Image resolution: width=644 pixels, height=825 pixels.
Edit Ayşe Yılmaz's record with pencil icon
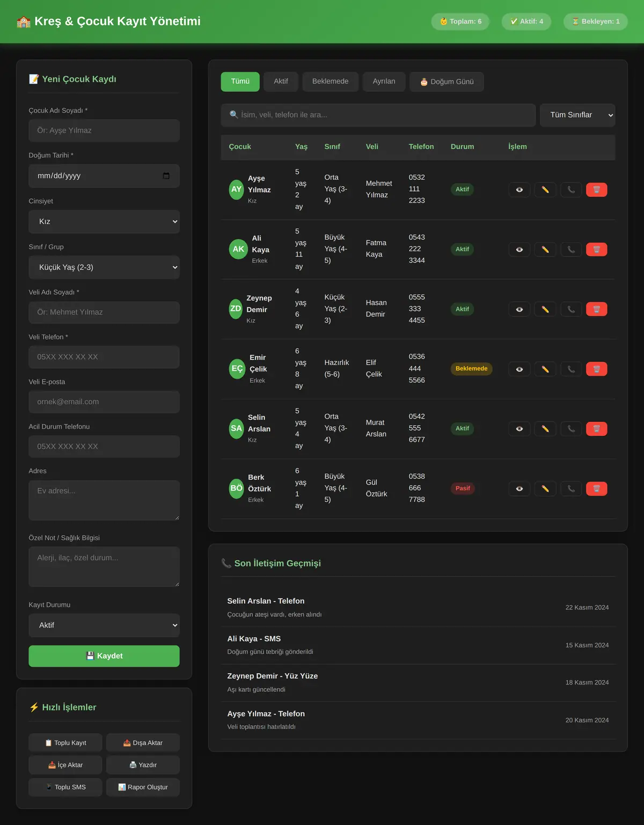[x=545, y=190]
